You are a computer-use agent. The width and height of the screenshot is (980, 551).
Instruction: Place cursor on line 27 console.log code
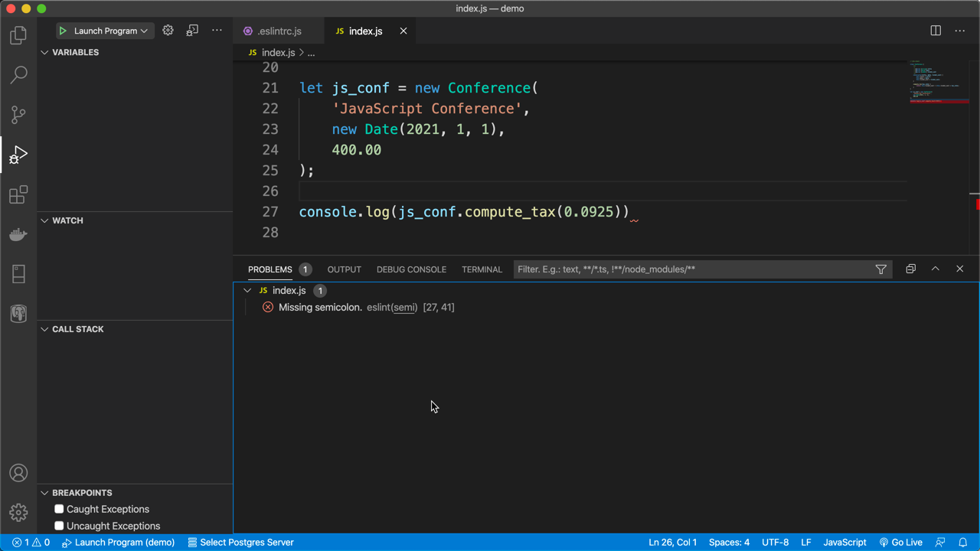tap(464, 212)
